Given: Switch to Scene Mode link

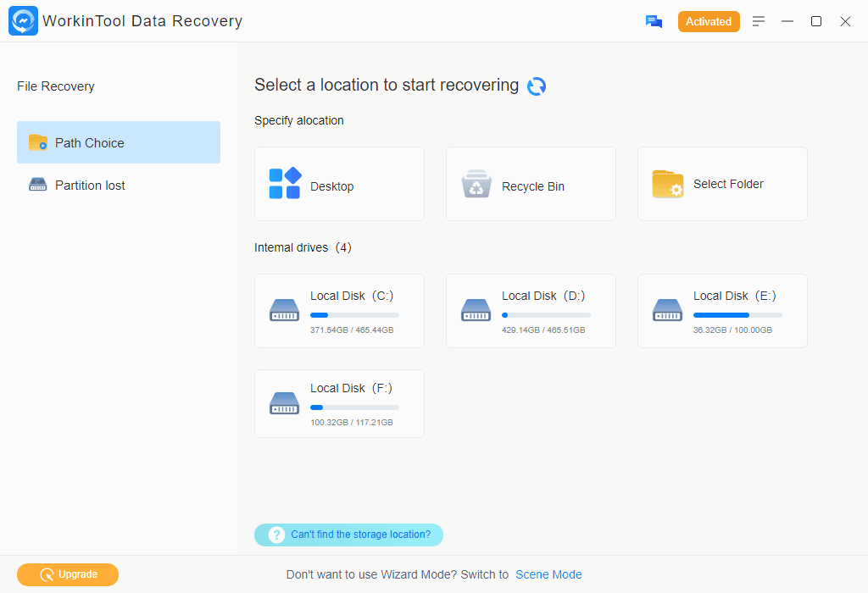Looking at the screenshot, I should click(548, 574).
